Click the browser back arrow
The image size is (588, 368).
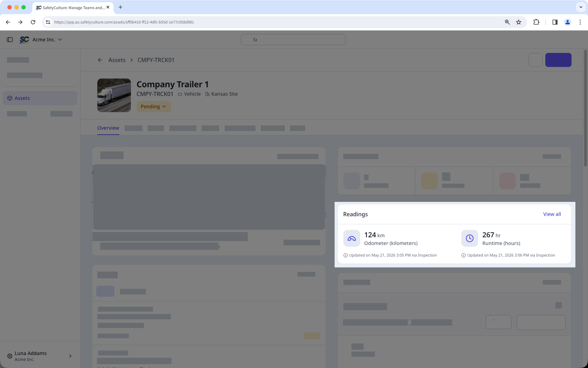(8, 22)
